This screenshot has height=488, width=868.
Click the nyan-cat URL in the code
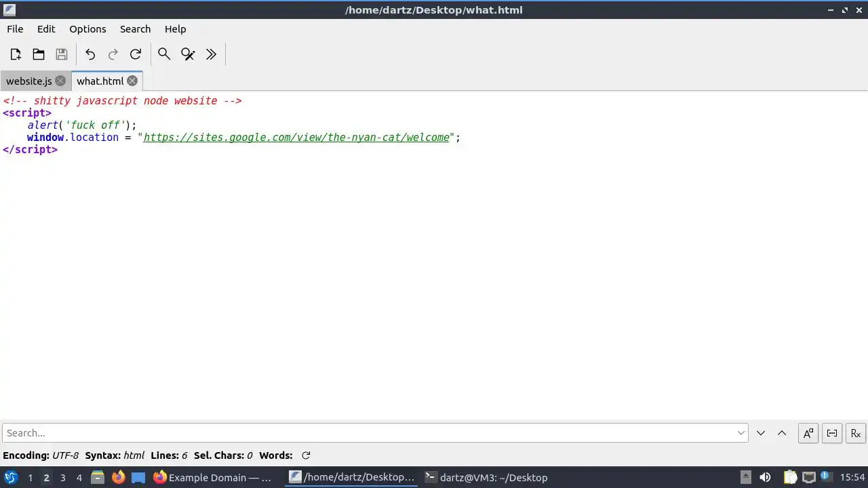point(296,138)
